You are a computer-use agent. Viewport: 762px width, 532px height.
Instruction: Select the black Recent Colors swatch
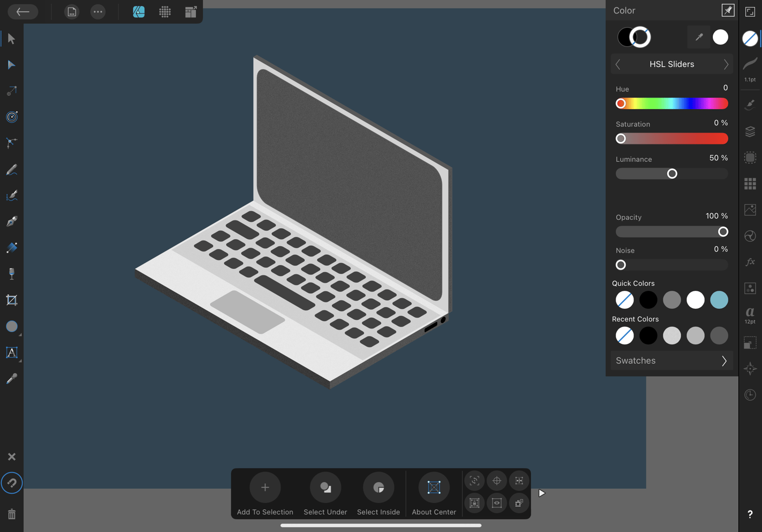tap(648, 335)
